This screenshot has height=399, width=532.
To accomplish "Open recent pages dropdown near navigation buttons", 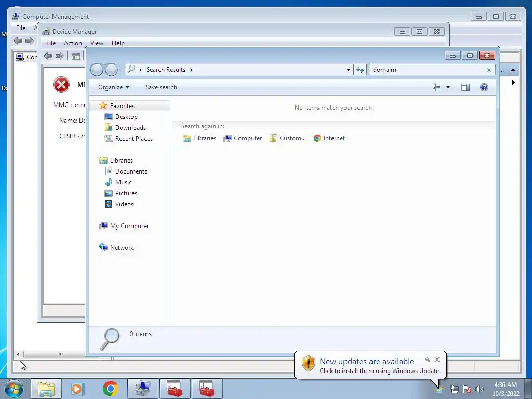I will (x=122, y=70).
